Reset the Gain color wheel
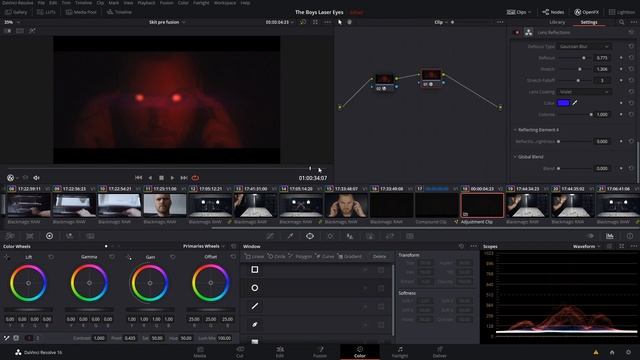Screen dimensions: 640x360 pyautogui.click(x=173, y=257)
